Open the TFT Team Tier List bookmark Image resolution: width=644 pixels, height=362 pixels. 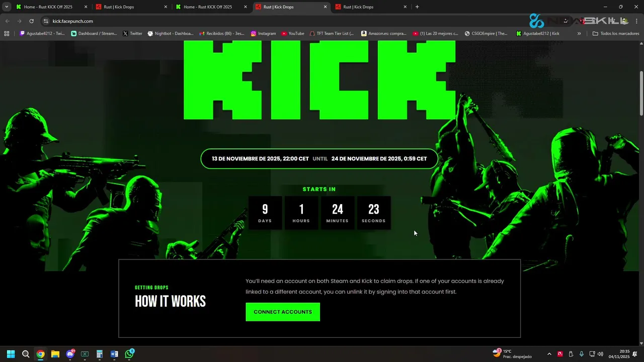point(332,34)
